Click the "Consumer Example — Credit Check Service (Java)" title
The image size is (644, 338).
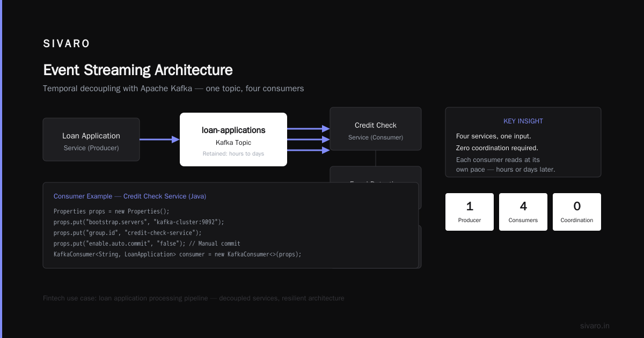click(130, 196)
